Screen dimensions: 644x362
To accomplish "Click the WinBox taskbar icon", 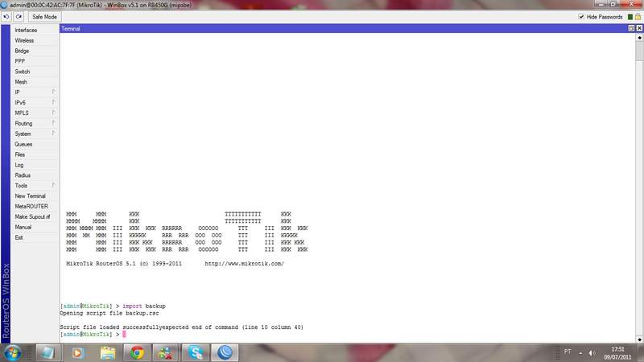I will coord(225,353).
